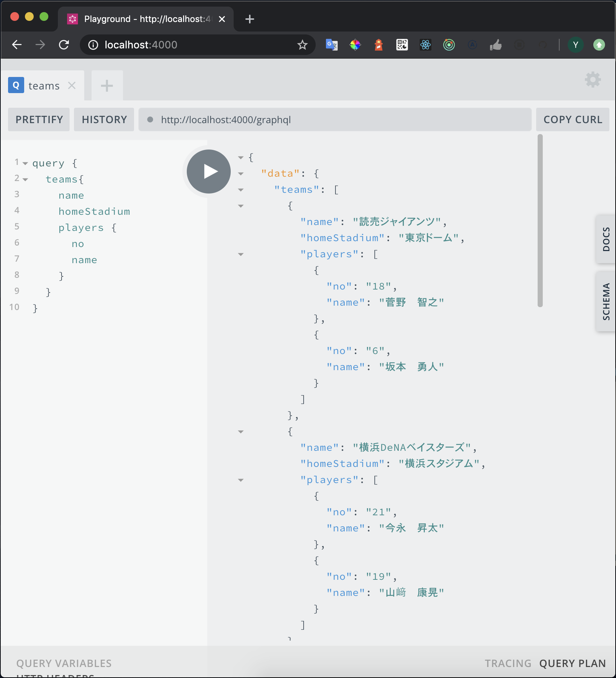Open the Lighthouse extension
The height and width of the screenshot is (678, 616).
coord(379,45)
